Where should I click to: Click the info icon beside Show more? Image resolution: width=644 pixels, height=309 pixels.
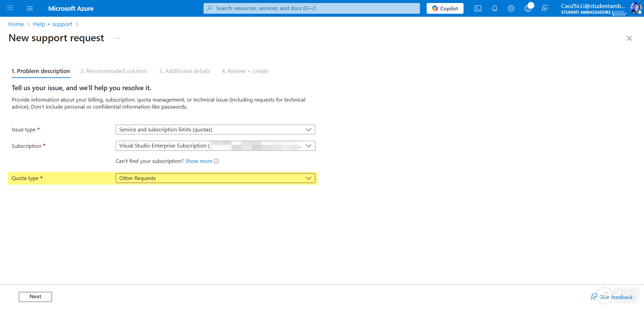216,161
